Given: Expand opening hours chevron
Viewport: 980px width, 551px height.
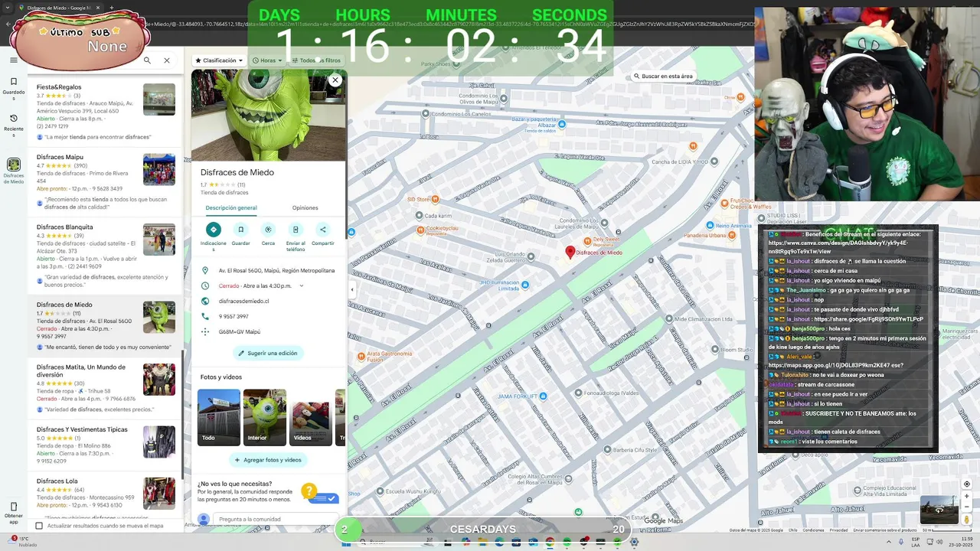Looking at the screenshot, I should pyautogui.click(x=301, y=285).
